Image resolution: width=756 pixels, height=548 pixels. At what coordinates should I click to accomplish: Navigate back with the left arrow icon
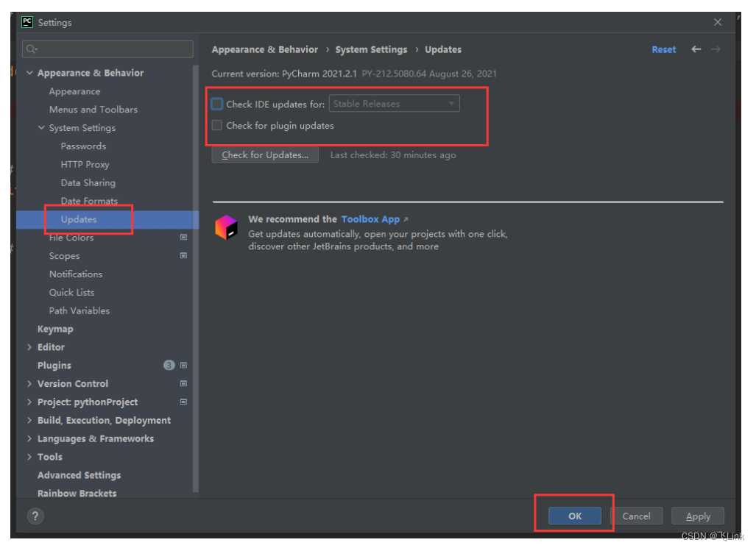pos(696,49)
